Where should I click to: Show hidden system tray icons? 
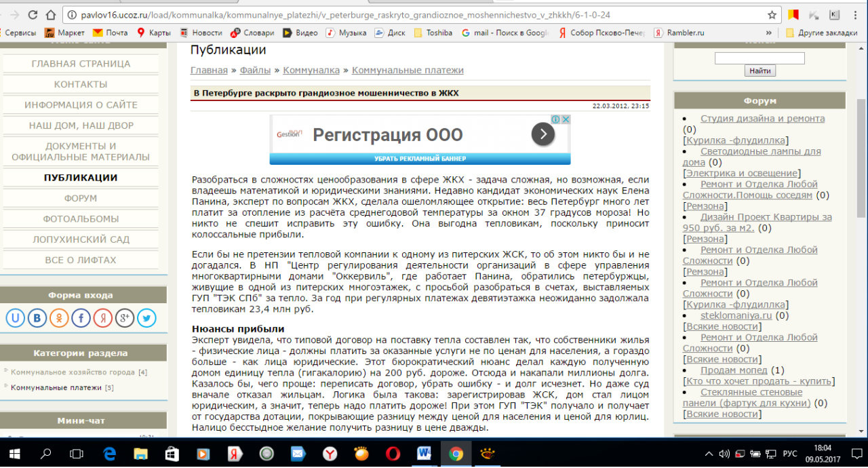[708, 453]
